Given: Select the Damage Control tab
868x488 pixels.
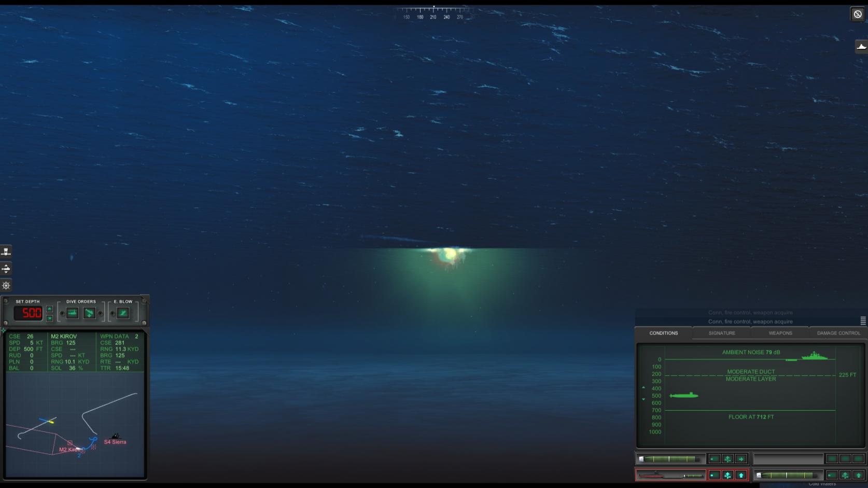Looking at the screenshot, I should coord(838,333).
